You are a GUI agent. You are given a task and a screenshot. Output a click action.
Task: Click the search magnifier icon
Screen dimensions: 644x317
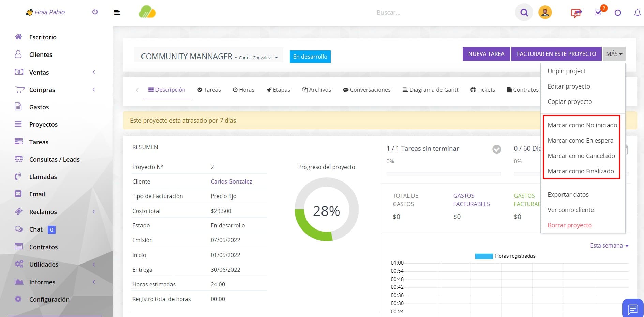524,13
